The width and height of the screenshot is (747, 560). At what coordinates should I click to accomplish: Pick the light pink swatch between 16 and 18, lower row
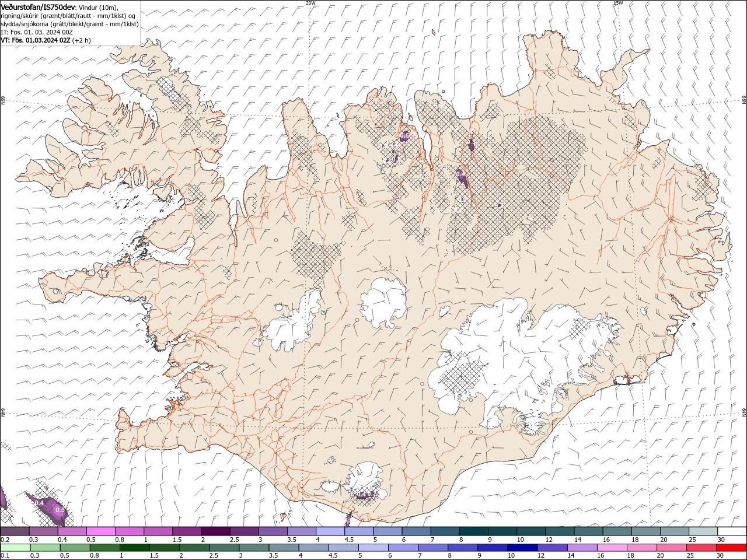point(612,548)
